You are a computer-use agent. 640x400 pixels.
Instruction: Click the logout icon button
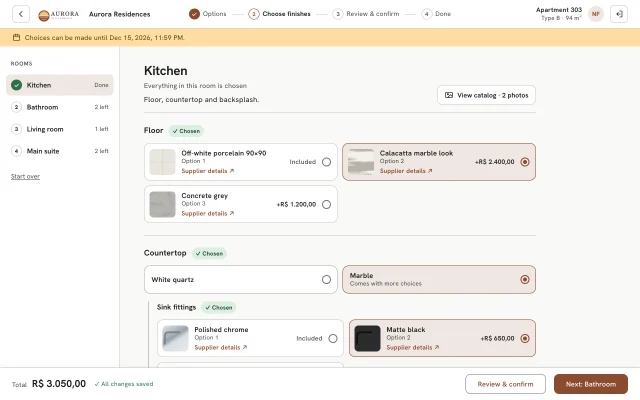pyautogui.click(x=619, y=14)
